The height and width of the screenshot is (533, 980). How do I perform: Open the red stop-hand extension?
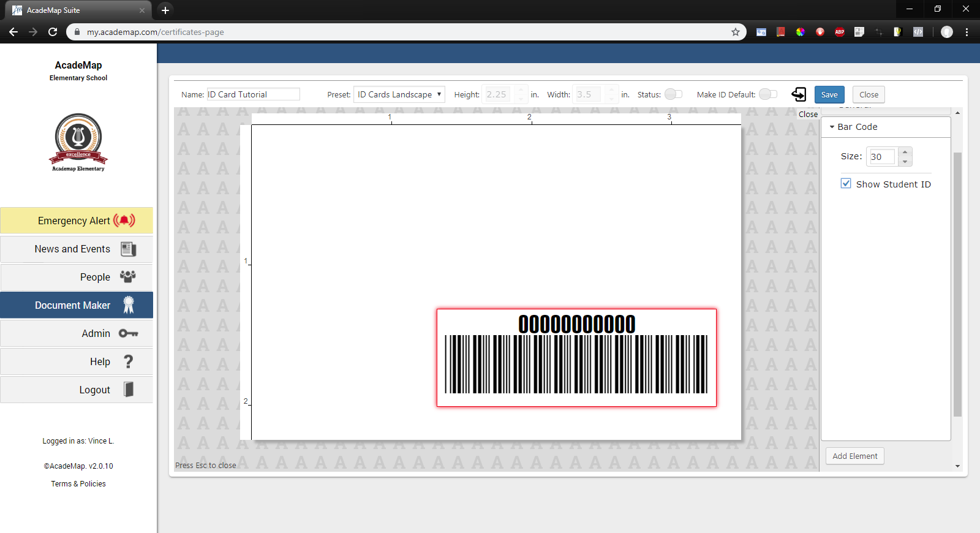click(820, 32)
